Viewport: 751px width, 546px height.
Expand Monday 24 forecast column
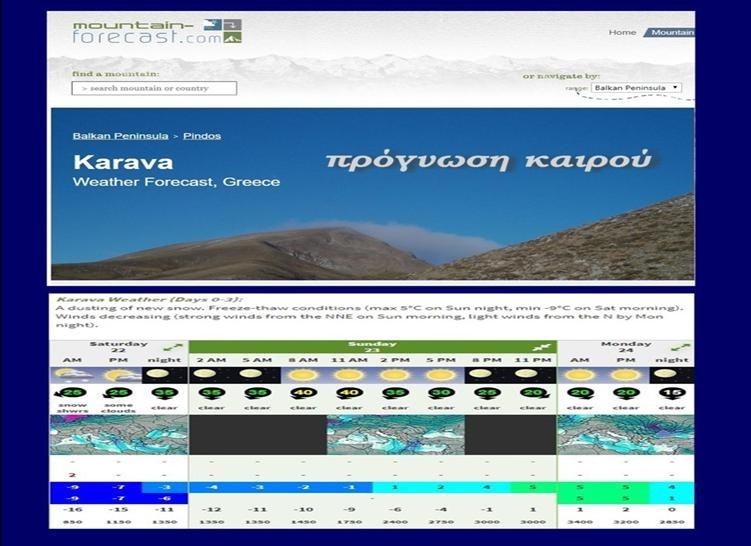click(x=680, y=347)
